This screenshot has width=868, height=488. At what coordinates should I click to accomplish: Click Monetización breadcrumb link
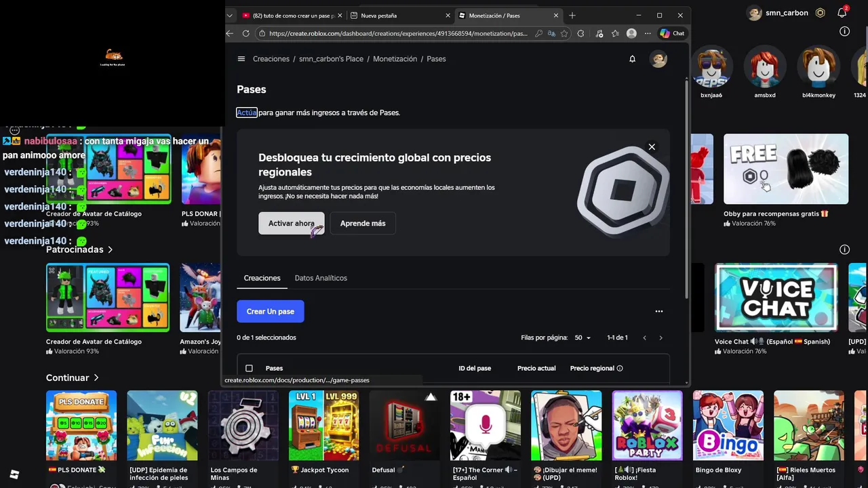pos(395,59)
